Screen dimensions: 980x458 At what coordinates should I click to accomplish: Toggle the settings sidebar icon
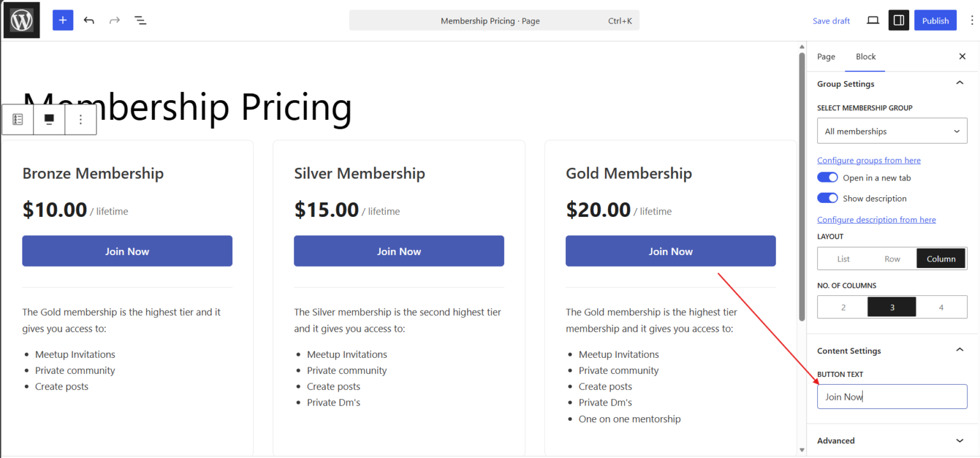[898, 20]
